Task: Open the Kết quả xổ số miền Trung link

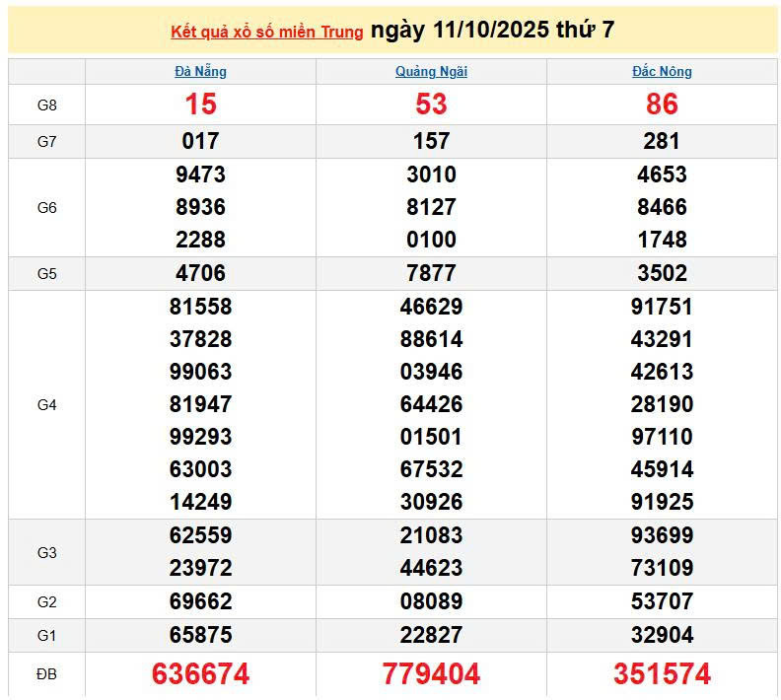Action: 266,32
